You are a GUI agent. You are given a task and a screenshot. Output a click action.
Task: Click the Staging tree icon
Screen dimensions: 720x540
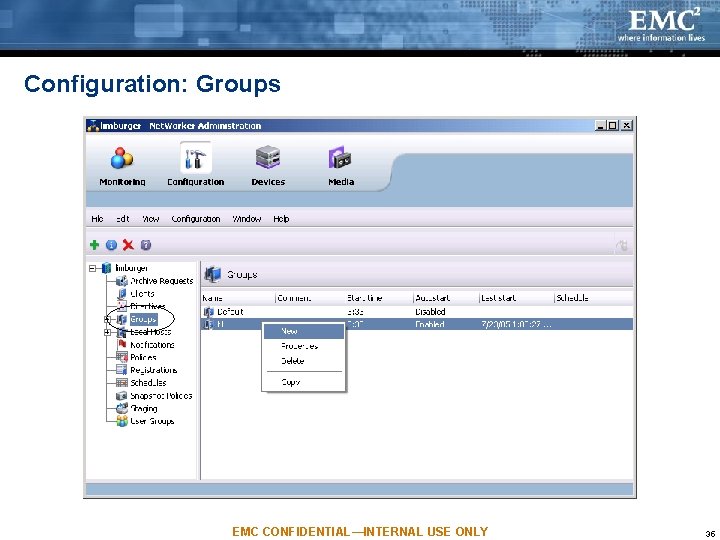point(122,408)
